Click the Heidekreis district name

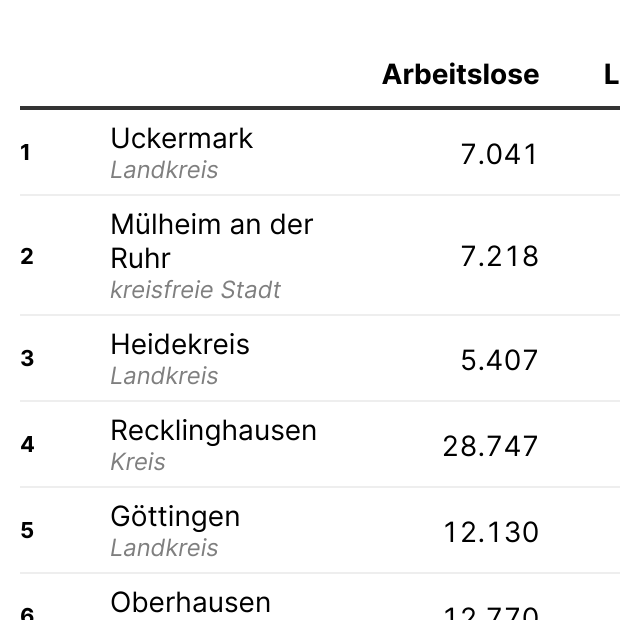(180, 344)
